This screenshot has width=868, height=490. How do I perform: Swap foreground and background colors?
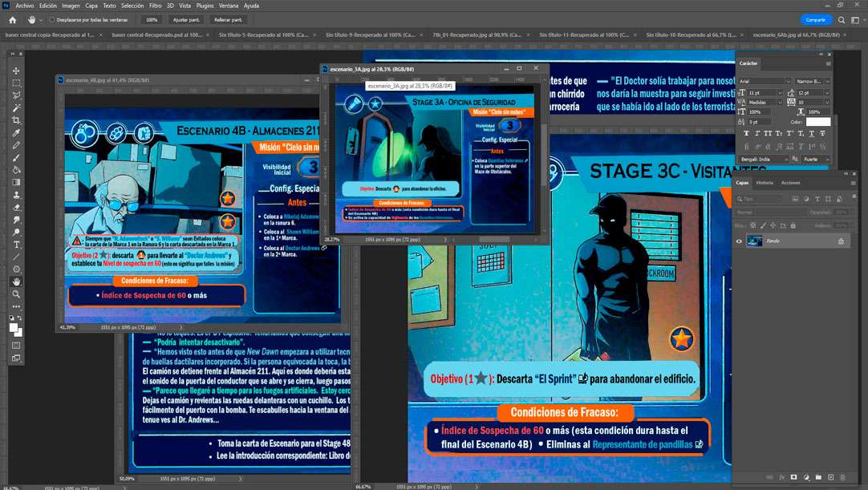[x=20, y=318]
